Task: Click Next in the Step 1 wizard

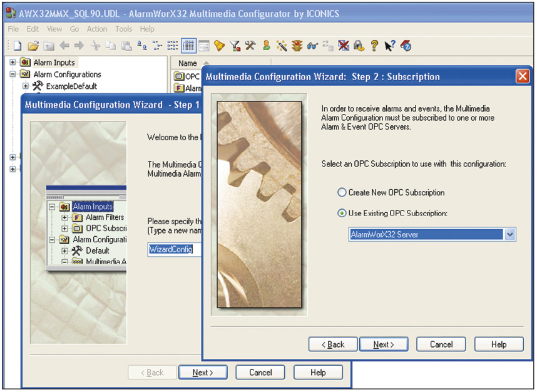Action: tap(203, 373)
